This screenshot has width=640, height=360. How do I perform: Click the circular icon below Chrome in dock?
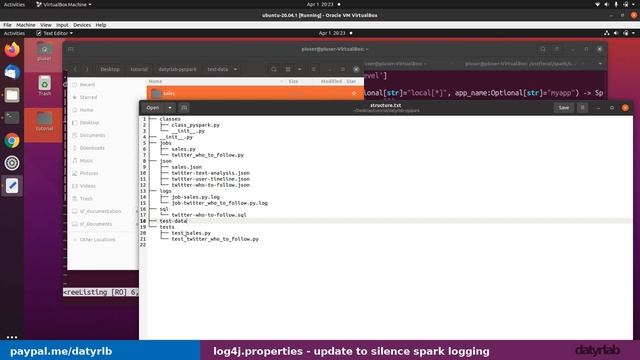[x=12, y=163]
